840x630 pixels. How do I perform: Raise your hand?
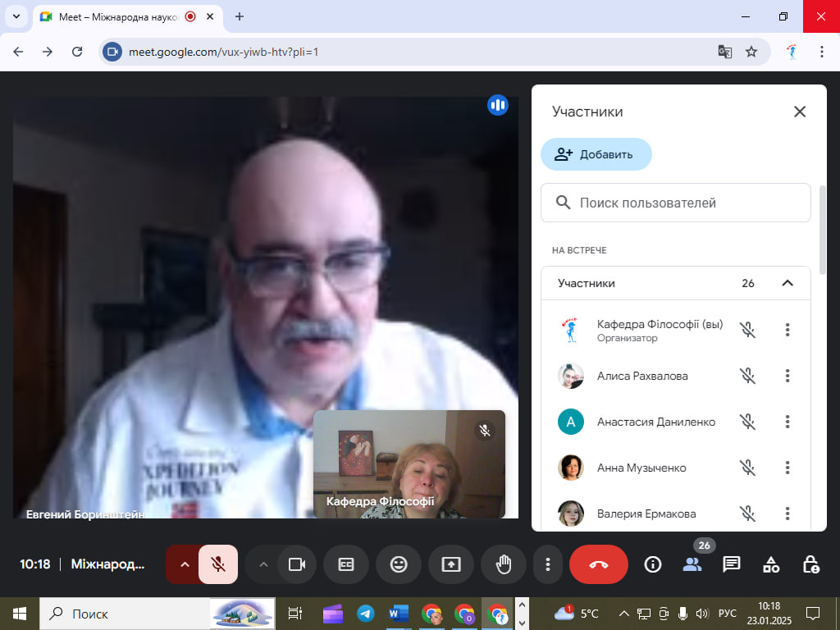tap(504, 564)
